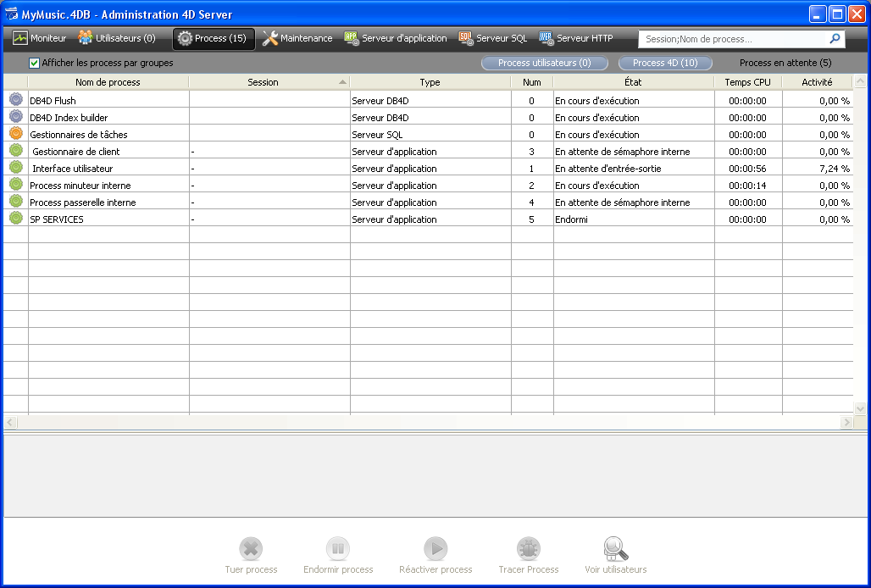Sort by Nom de process column

pyautogui.click(x=108, y=82)
